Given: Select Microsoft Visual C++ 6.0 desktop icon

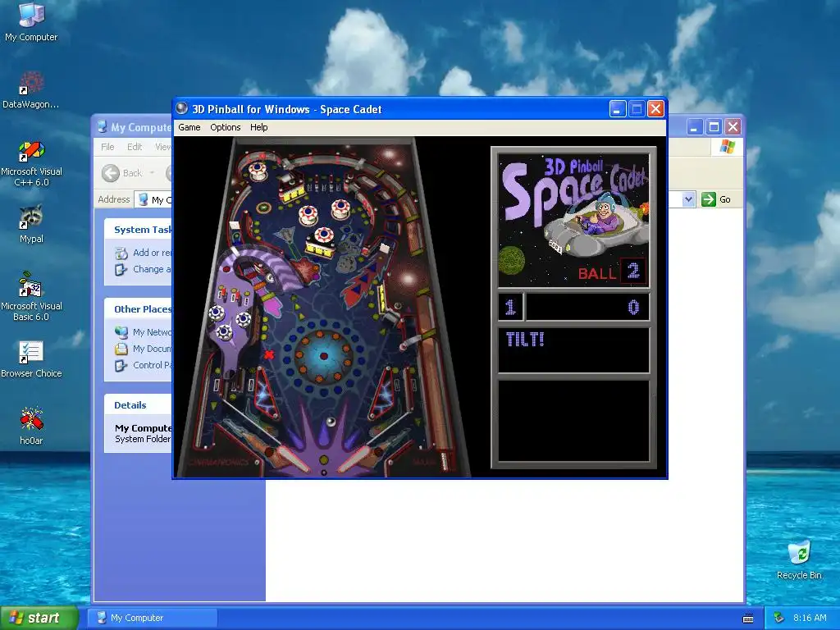Looking at the screenshot, I should tap(31, 163).
